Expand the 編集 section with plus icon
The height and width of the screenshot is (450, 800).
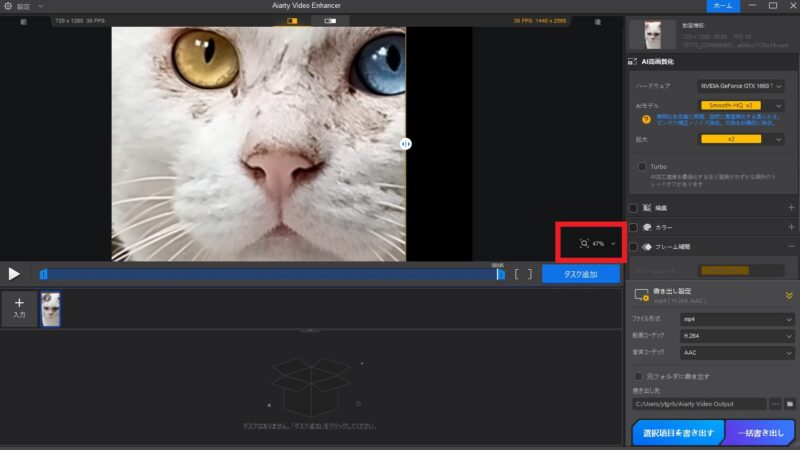pos(790,208)
